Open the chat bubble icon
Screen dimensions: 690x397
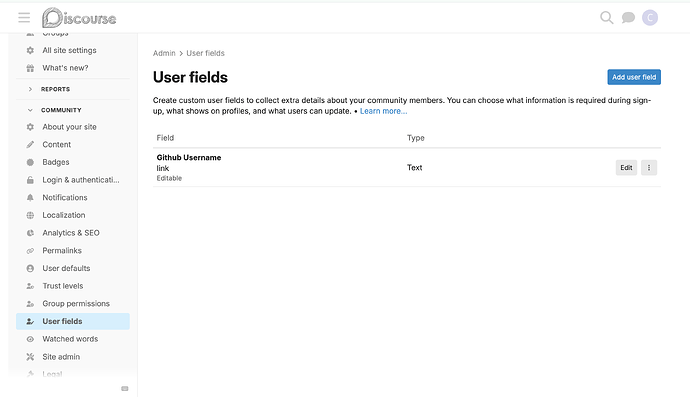[x=628, y=18]
